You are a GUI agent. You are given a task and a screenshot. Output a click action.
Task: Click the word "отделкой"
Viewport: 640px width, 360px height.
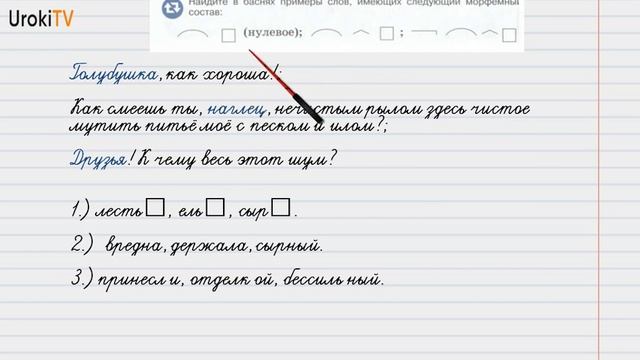coord(231,280)
